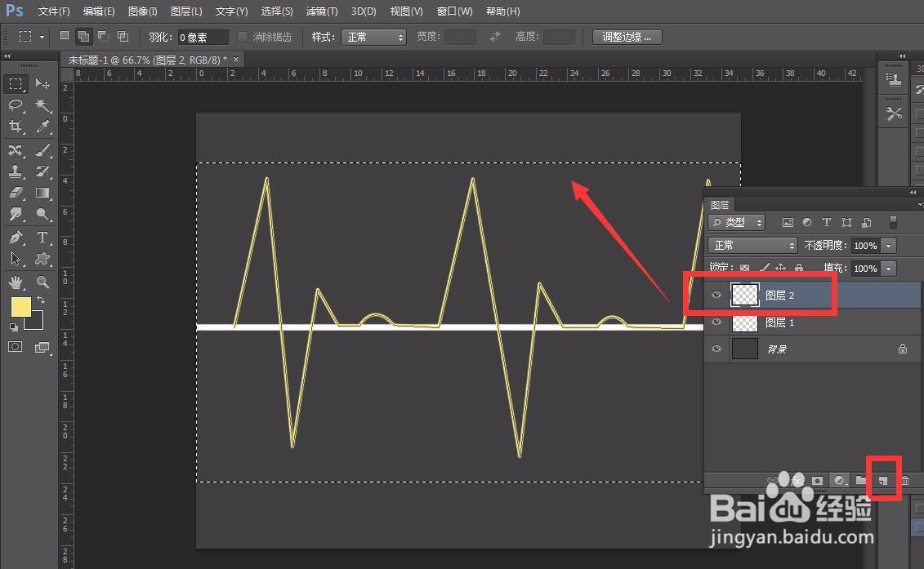Toggle lock position

pyautogui.click(x=781, y=268)
